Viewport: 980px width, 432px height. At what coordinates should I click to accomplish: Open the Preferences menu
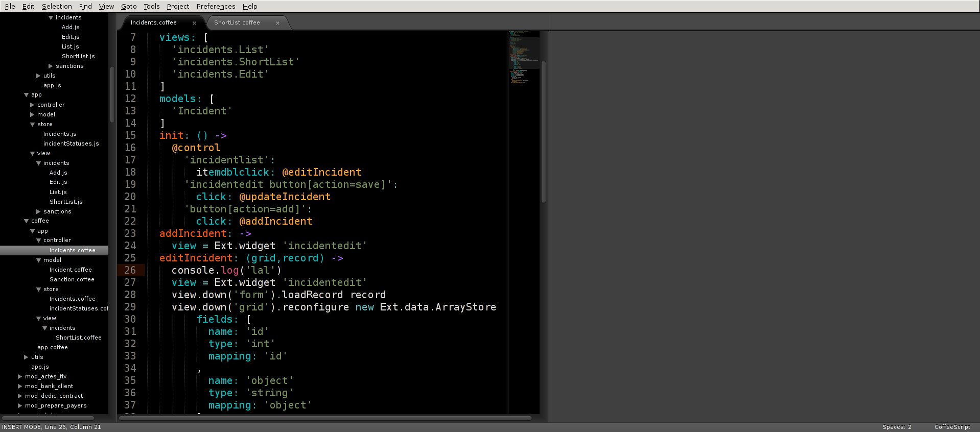216,6
